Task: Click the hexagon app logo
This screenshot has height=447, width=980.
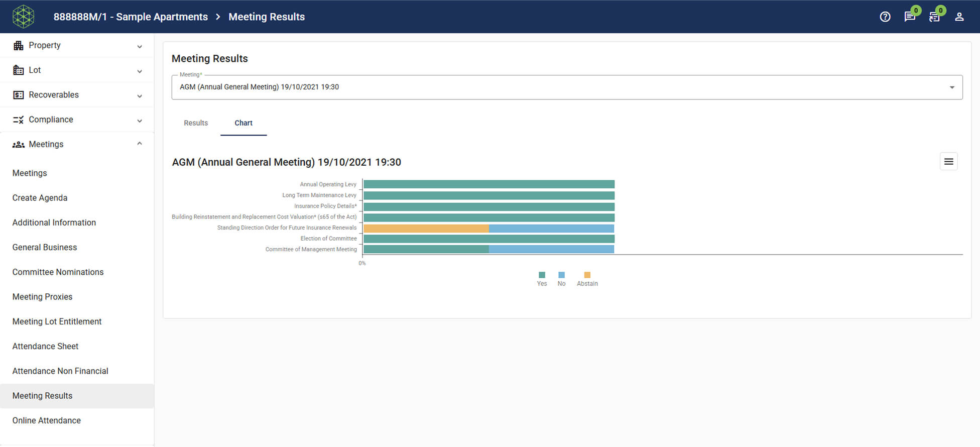Action: (x=23, y=17)
